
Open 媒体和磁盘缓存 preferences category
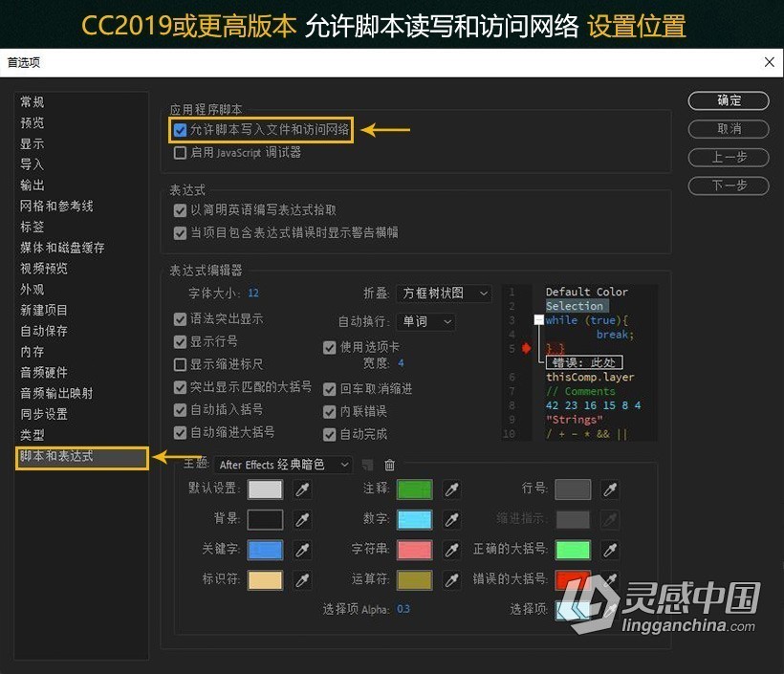62,248
